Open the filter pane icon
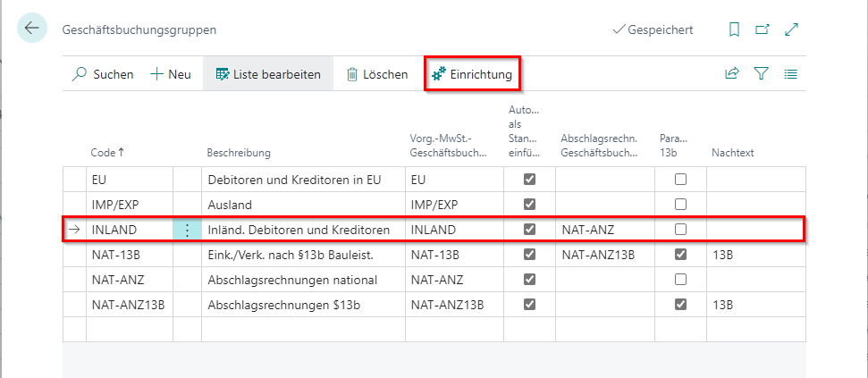This screenshot has width=868, height=378. click(762, 74)
